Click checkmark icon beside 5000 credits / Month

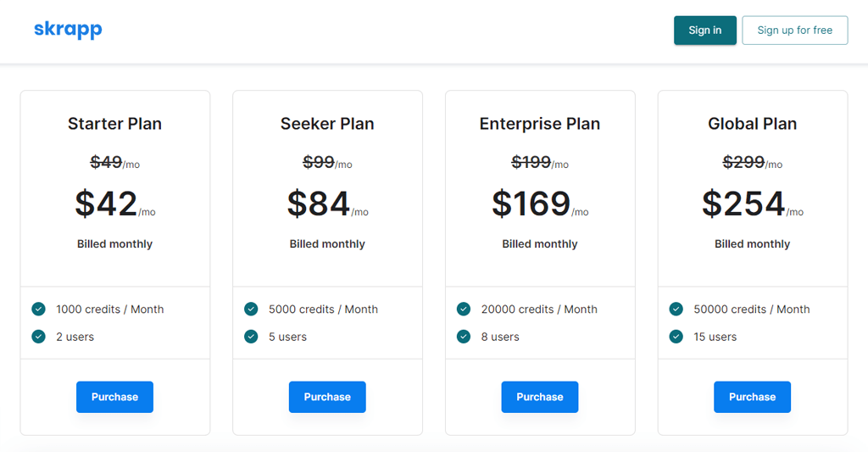(x=251, y=309)
